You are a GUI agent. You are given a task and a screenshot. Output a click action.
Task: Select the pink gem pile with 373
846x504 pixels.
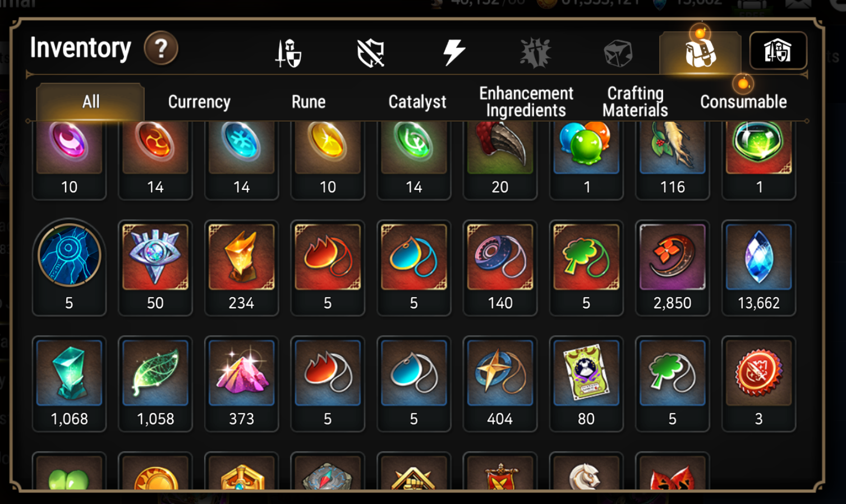click(241, 384)
